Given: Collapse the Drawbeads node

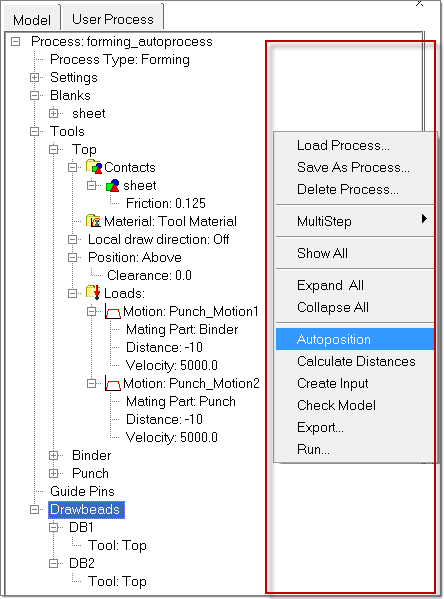Looking at the screenshot, I should 35,510.
